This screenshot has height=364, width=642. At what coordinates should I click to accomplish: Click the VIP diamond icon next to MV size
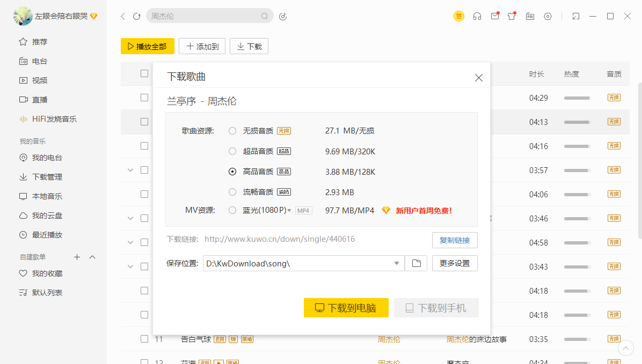click(386, 210)
